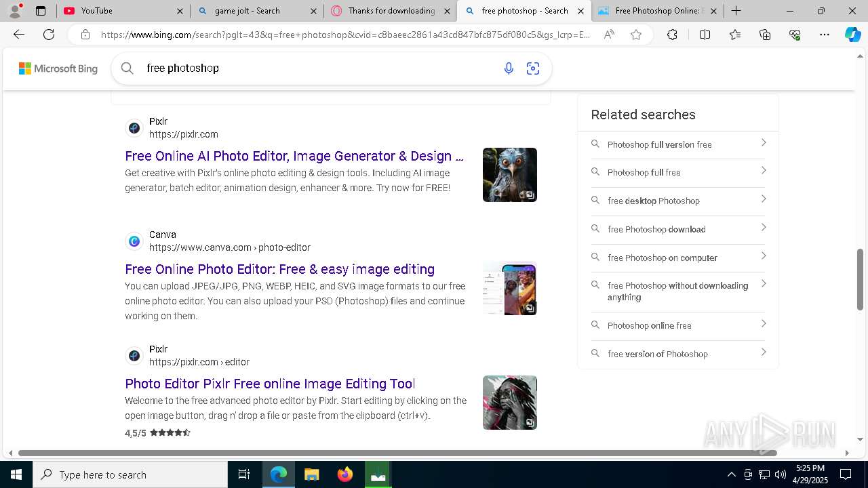View site information lock icon

85,35
